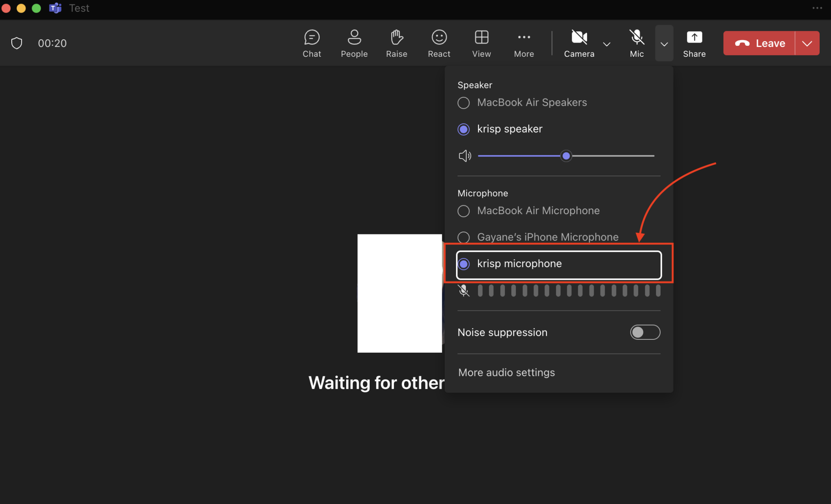
Task: Unmute the Mic
Action: click(x=636, y=43)
